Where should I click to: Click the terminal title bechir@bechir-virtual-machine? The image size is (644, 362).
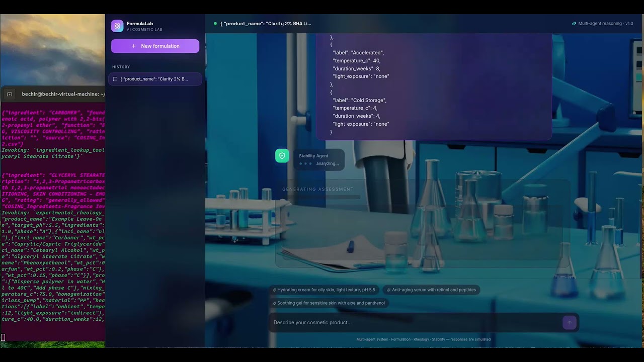(x=63, y=94)
